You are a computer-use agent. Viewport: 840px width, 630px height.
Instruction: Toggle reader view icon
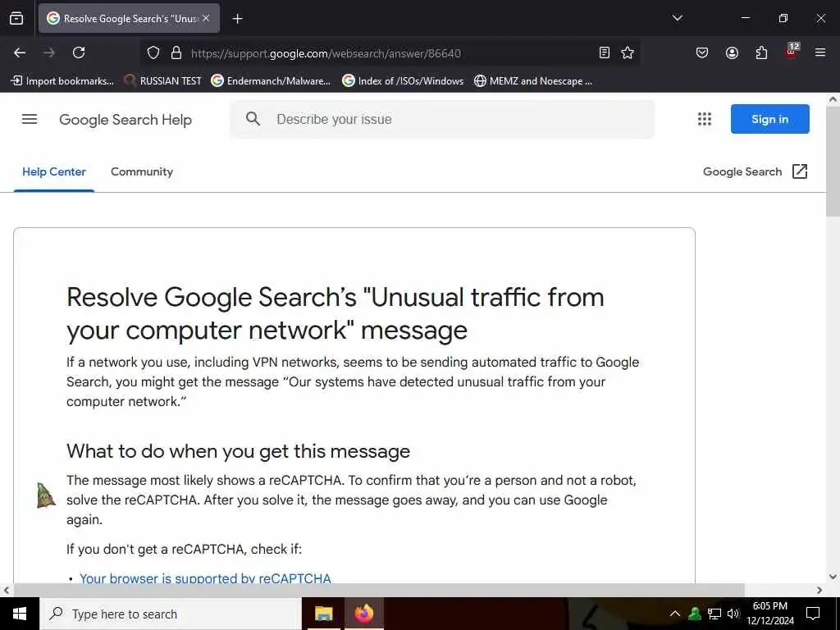click(x=605, y=52)
